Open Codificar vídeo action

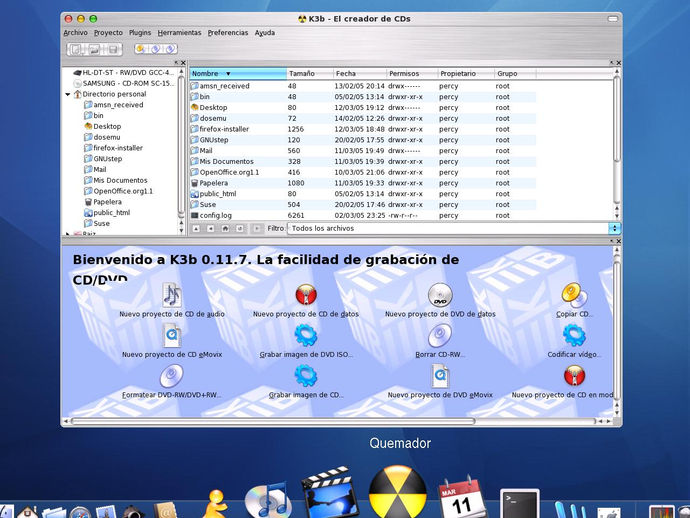click(x=574, y=342)
